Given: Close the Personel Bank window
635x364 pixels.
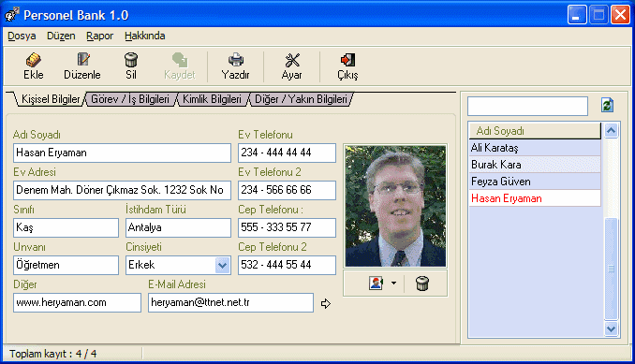Looking at the screenshot, I should [x=620, y=15].
